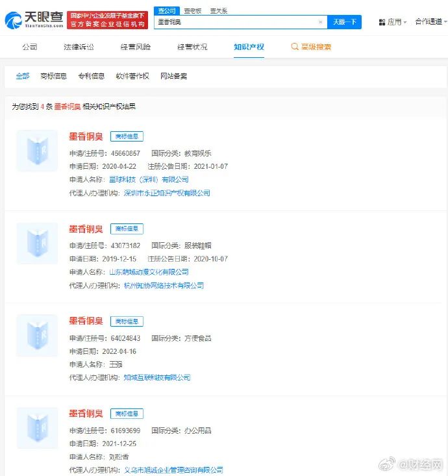Image resolution: width=448 pixels, height=476 pixels.
Task: Open agent 义乌市旭诚企业管理咨询有限公司
Action: pyautogui.click(x=173, y=470)
